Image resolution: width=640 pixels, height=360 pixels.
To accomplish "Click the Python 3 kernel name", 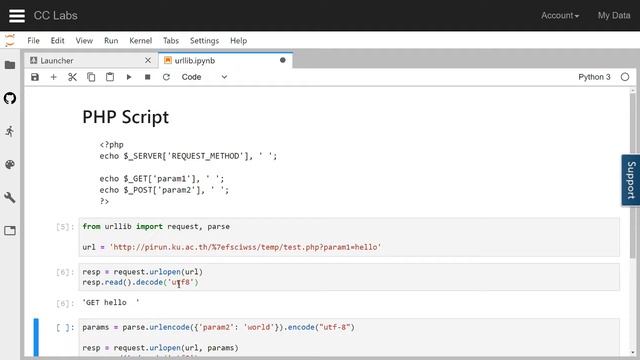I will point(594,77).
